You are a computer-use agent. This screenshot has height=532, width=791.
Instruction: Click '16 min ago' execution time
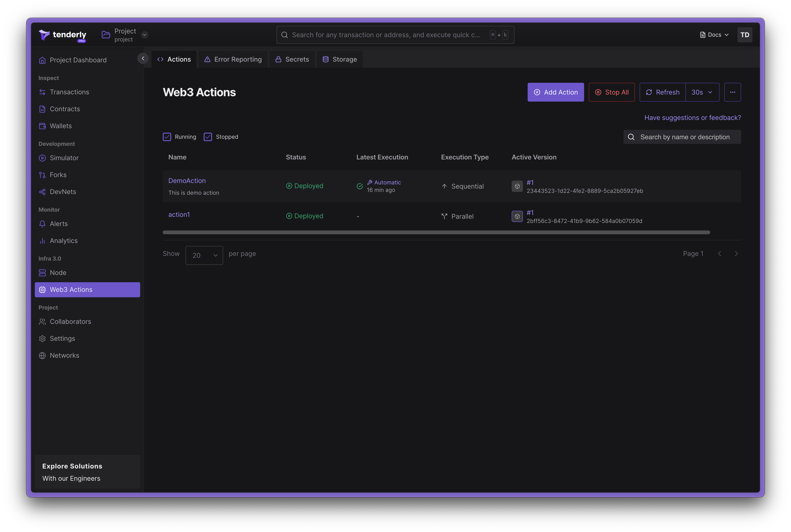pyautogui.click(x=381, y=190)
